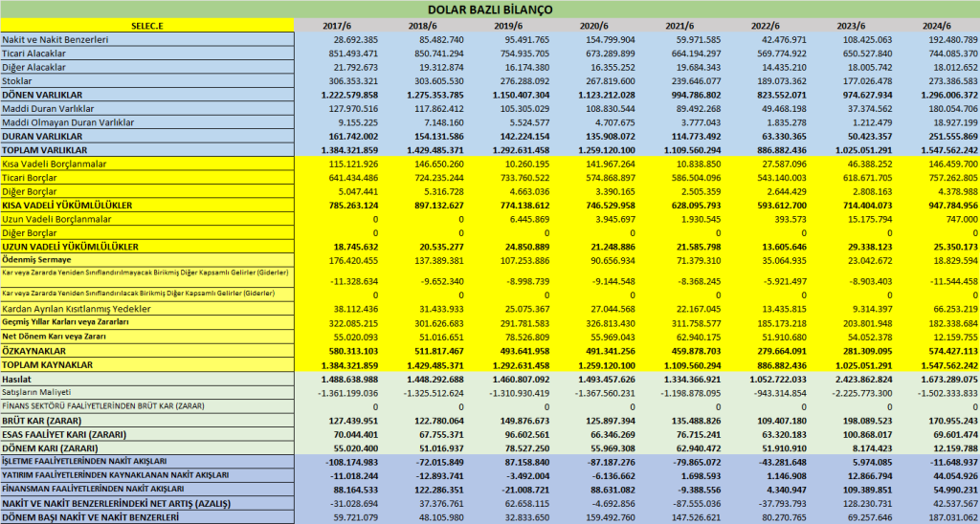Click the Stoklar row label

(17, 81)
